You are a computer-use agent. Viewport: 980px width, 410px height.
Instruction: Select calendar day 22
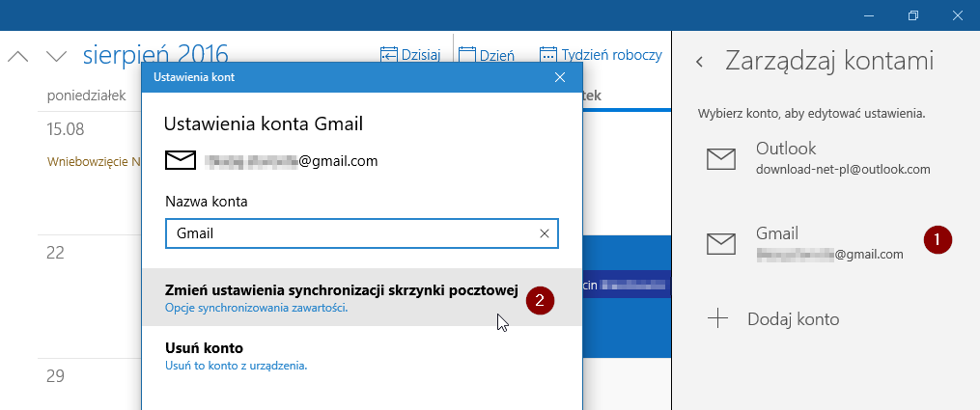click(56, 253)
